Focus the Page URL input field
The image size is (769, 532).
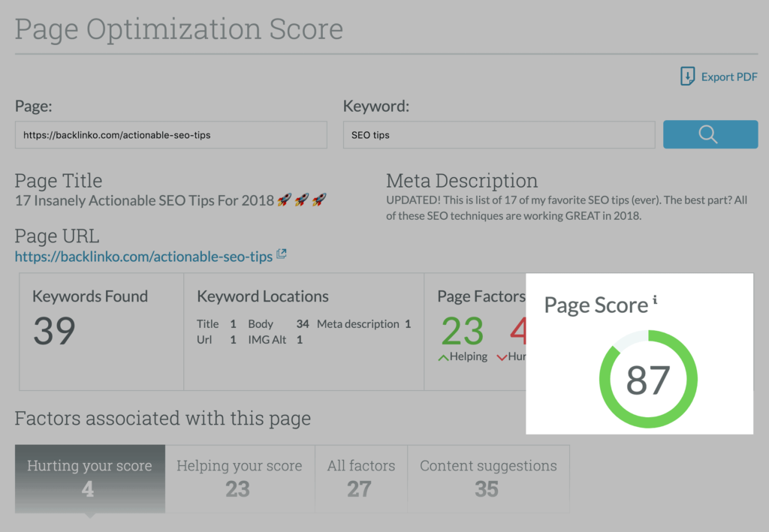coord(170,135)
